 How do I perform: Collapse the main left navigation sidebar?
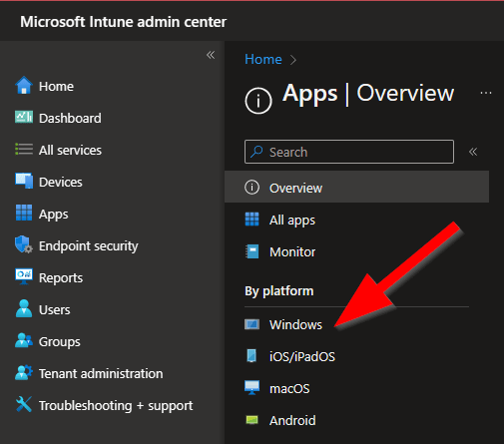pyautogui.click(x=211, y=55)
